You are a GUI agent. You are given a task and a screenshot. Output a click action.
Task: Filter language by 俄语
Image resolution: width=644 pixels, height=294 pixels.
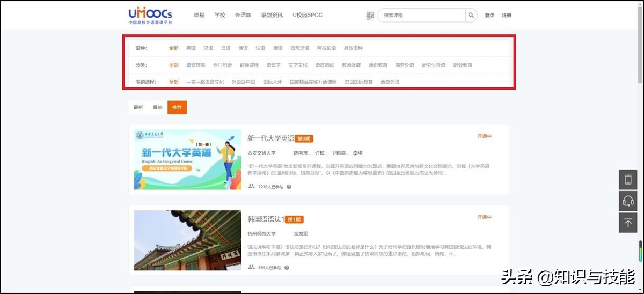pos(243,48)
